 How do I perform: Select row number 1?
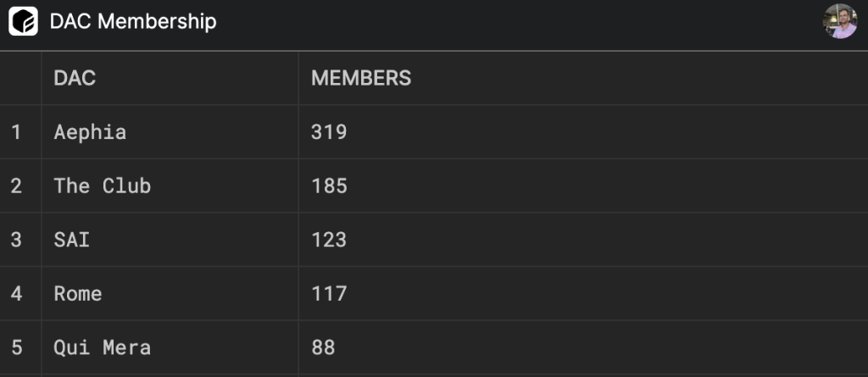coord(16,132)
